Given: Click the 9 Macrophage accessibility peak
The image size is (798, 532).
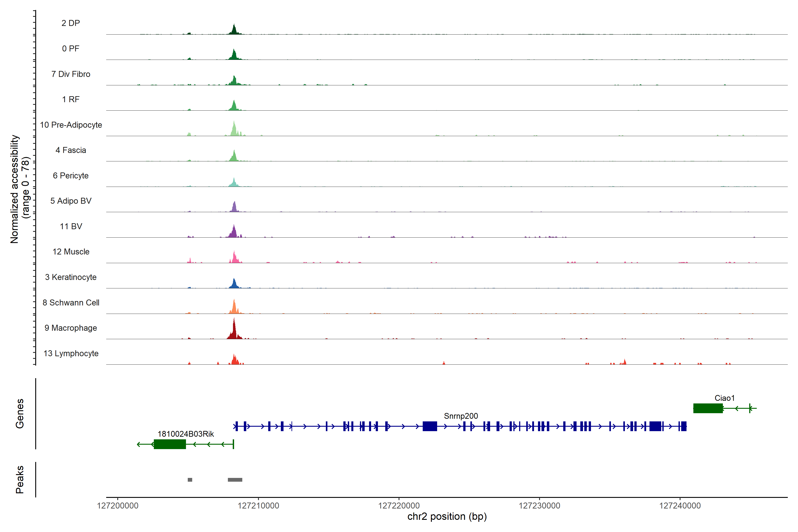Looking at the screenshot, I should tap(234, 331).
